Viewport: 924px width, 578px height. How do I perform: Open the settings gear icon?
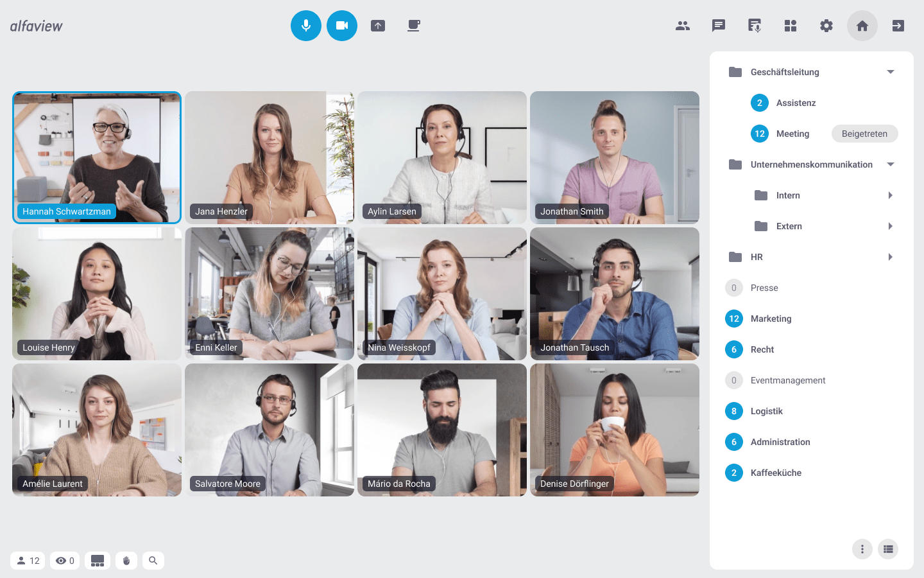click(826, 26)
